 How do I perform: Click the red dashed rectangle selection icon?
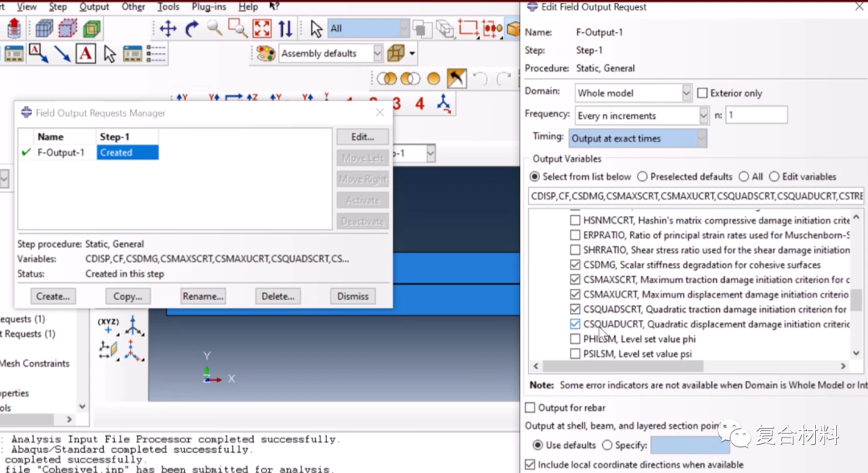pyautogui.click(x=469, y=28)
